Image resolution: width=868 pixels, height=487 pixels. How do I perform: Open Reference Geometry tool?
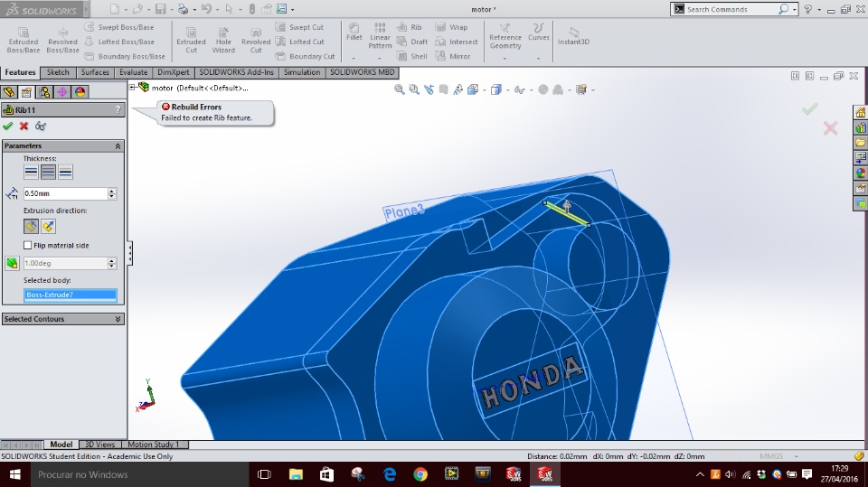coord(505,36)
